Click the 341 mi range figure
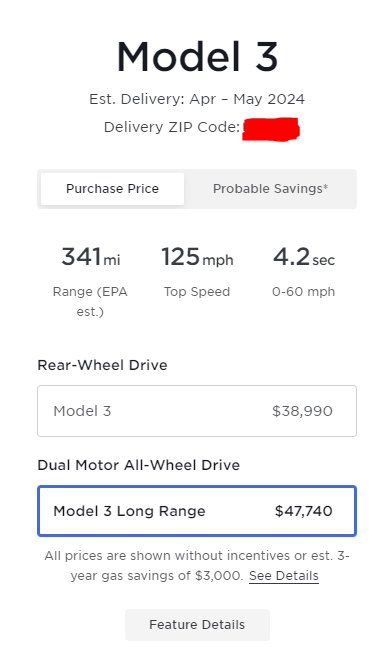This screenshot has height=666, width=377. [90, 257]
